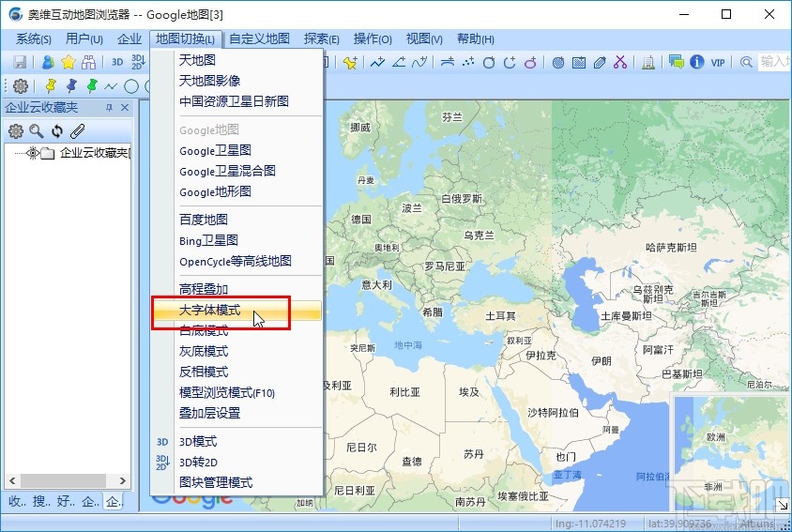Open the 探索(E) menu
The height and width of the screenshot is (532, 792).
(x=321, y=38)
